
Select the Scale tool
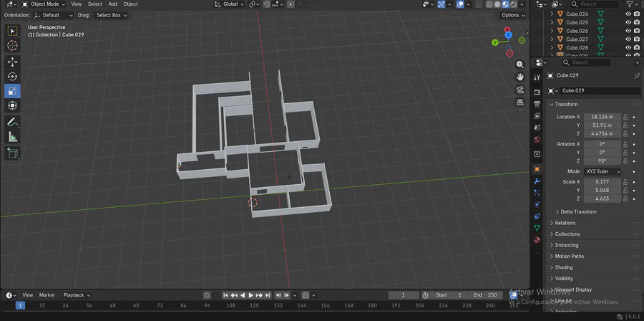coord(12,91)
